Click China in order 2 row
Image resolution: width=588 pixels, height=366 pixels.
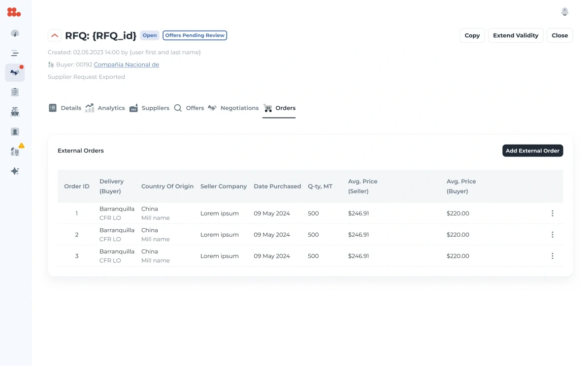tap(150, 230)
